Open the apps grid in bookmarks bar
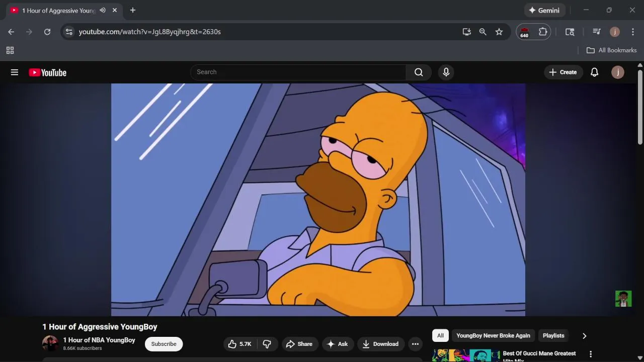The width and height of the screenshot is (644, 362). click(x=10, y=50)
